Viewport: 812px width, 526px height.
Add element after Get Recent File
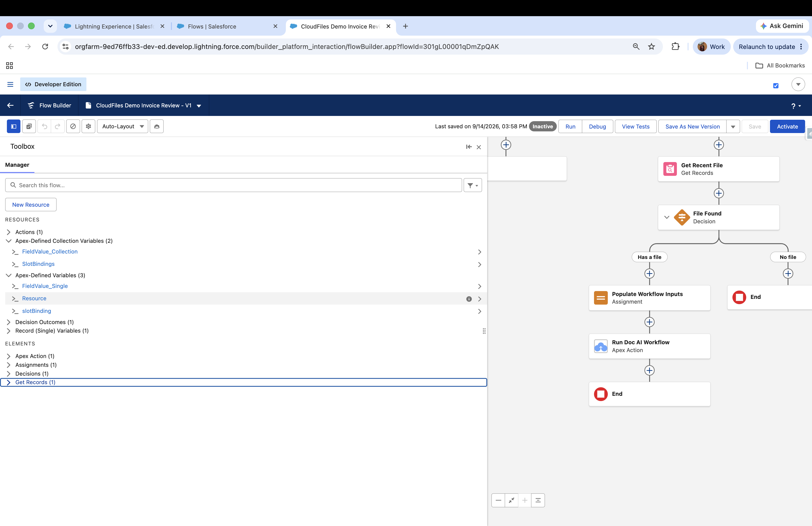(718, 194)
